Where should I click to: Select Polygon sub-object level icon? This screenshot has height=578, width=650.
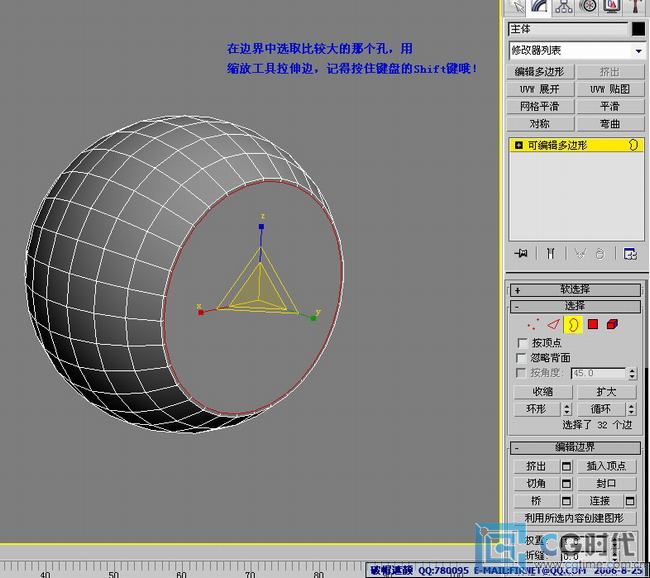pos(593,324)
